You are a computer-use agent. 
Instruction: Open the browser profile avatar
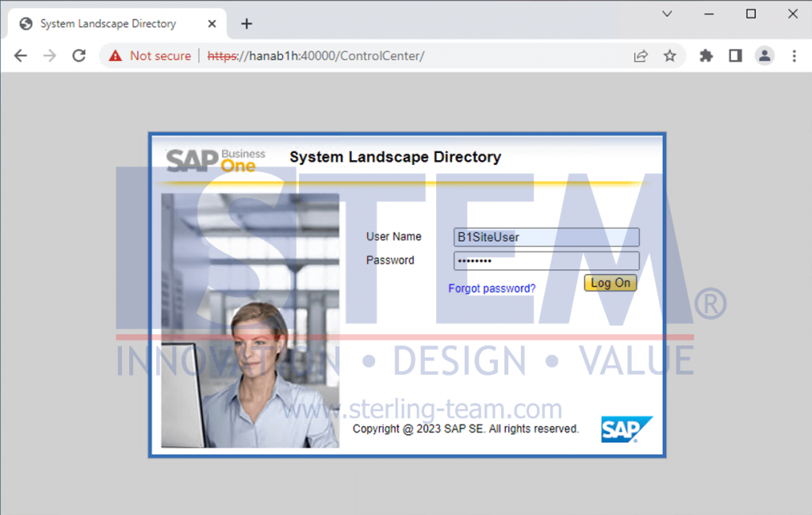click(x=764, y=55)
